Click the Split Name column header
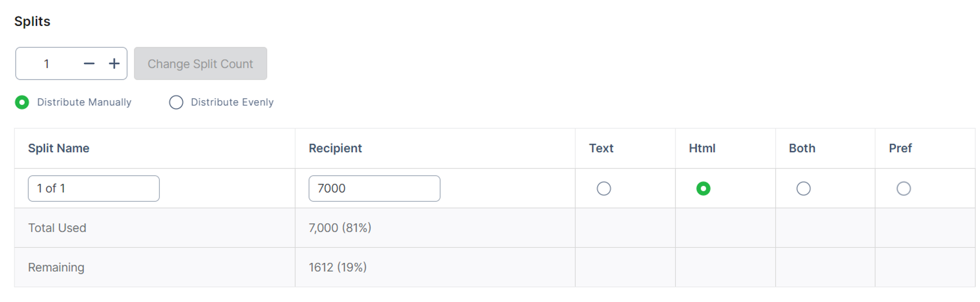This screenshot has height=302, width=980. click(x=59, y=148)
